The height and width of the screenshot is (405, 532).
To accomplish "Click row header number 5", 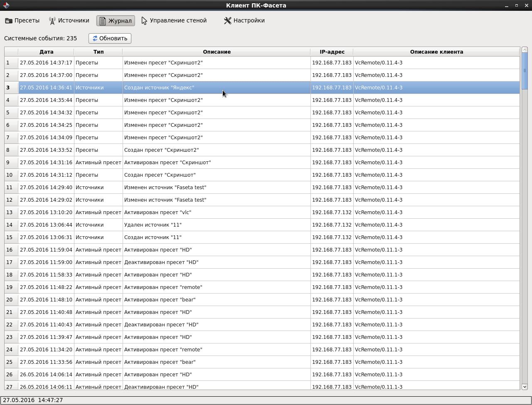I will click(x=11, y=113).
